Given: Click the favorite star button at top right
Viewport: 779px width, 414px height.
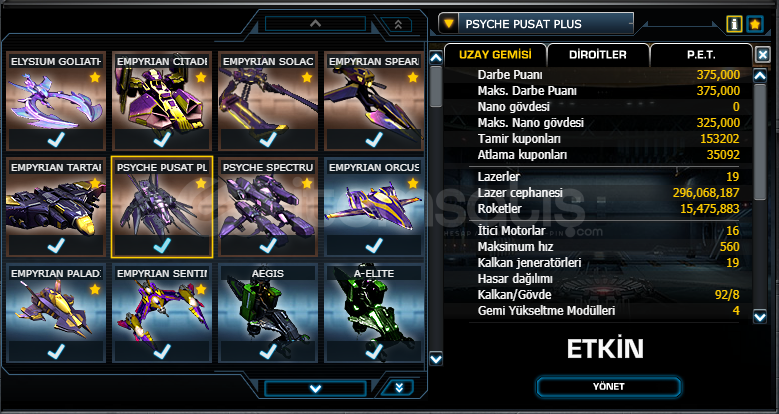Looking at the screenshot, I should click(755, 24).
